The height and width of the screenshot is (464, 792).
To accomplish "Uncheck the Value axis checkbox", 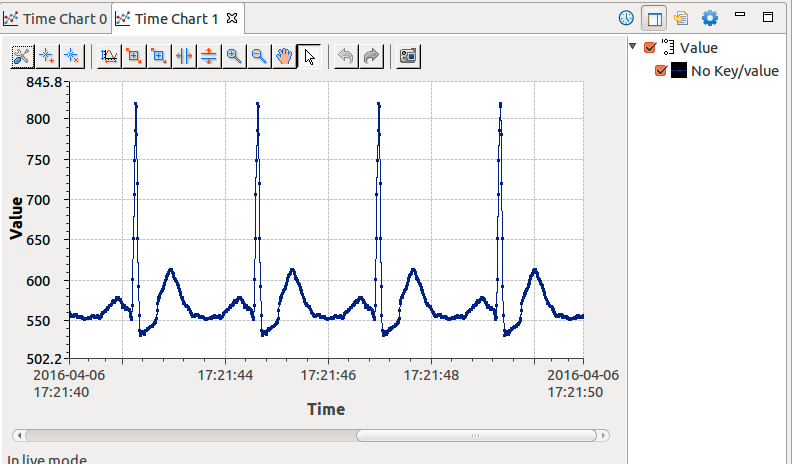I will point(650,47).
